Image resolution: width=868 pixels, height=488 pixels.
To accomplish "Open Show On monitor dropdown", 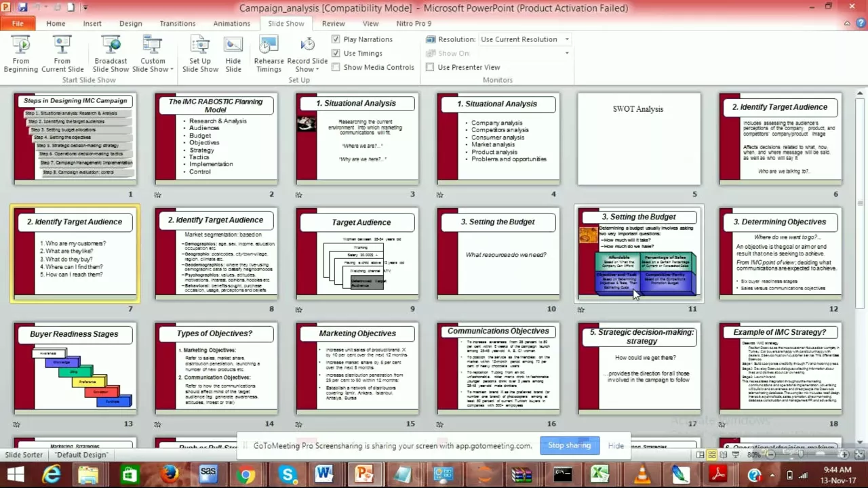I will [525, 53].
